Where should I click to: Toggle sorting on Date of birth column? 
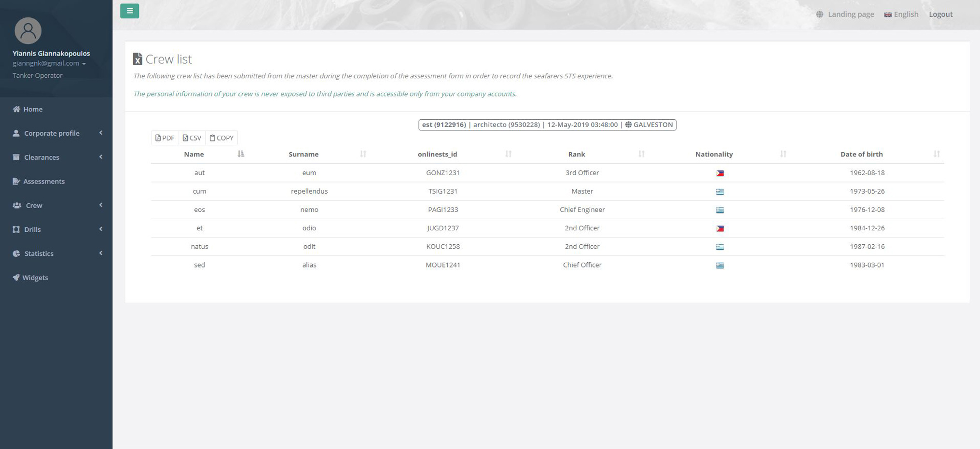pyautogui.click(x=861, y=154)
